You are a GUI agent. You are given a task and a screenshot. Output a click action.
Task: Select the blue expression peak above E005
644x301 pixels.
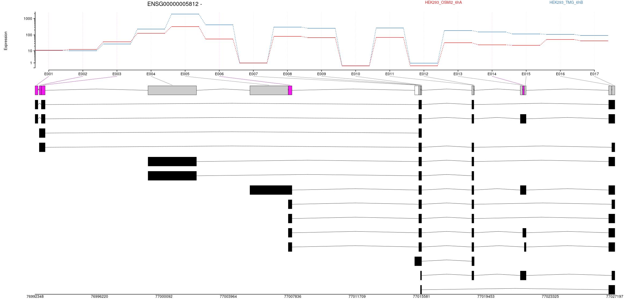click(x=185, y=14)
